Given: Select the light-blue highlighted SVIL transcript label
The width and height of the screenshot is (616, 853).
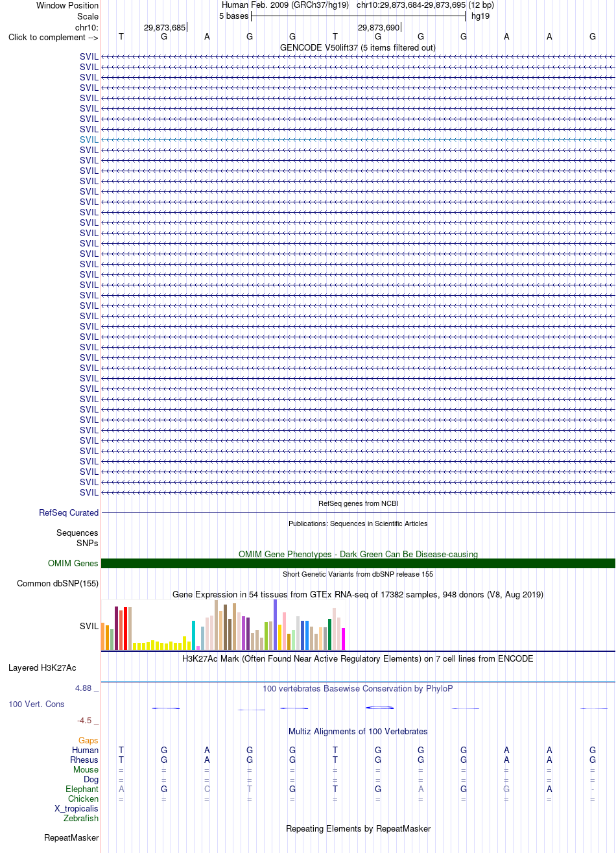Looking at the screenshot, I should point(89,139).
